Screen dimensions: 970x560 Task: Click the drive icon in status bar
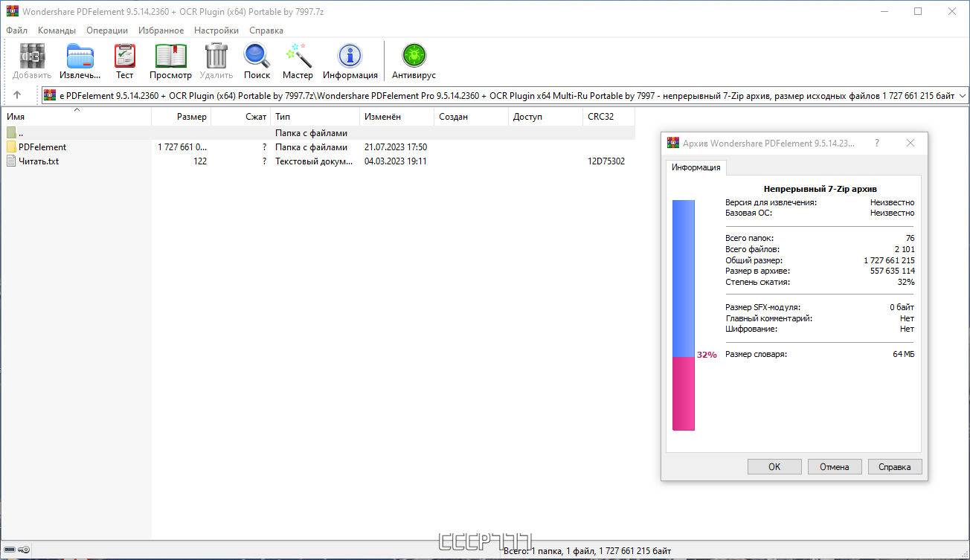(x=10, y=550)
